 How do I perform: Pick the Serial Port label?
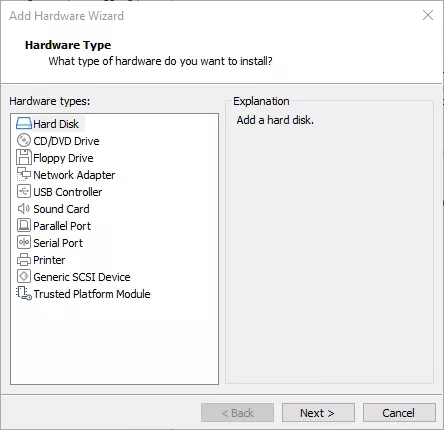(x=58, y=243)
